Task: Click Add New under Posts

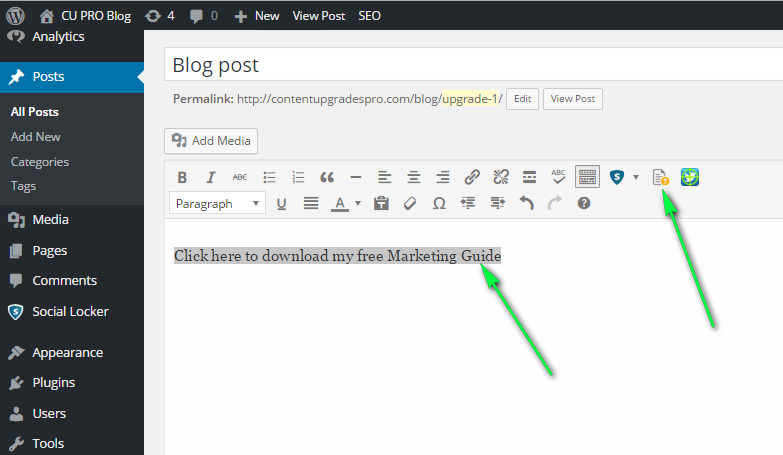Action: [35, 137]
